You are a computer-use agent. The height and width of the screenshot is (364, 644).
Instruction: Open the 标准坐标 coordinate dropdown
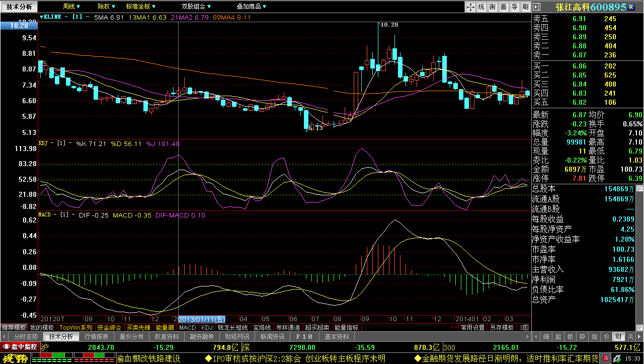[x=141, y=7]
